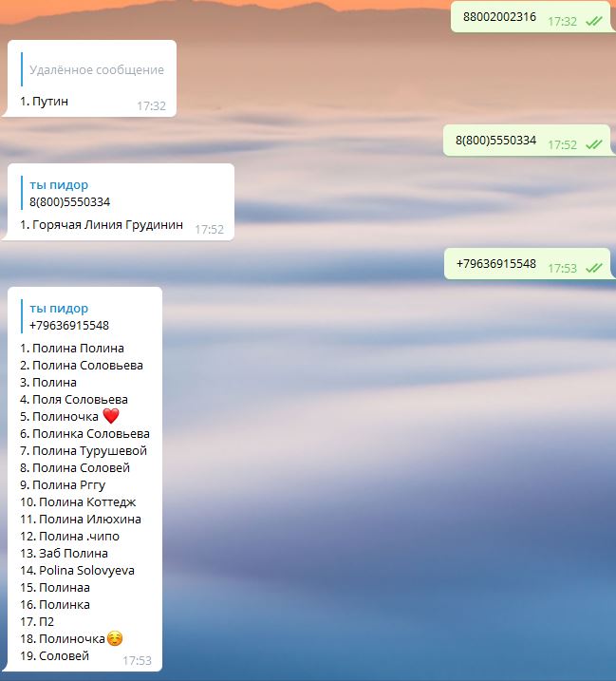Click the 17:32 timestamp on Путин message
Screen dimensions: 616x681
click(x=152, y=106)
